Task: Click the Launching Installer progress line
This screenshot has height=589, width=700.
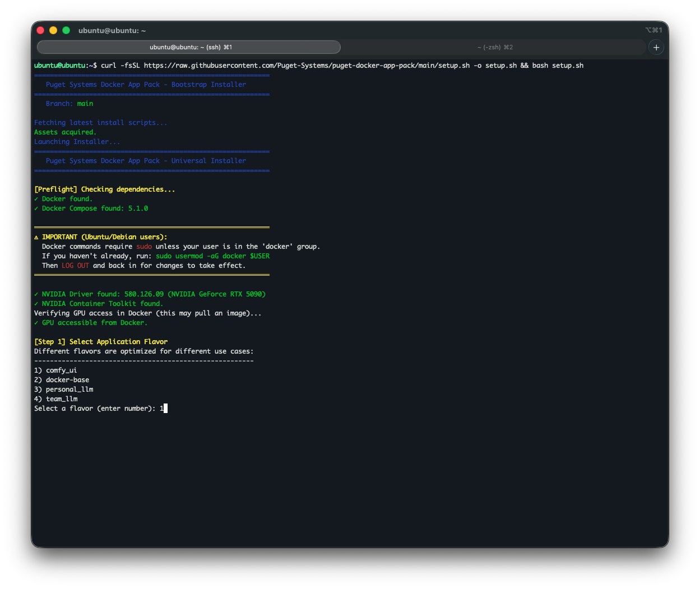Action: pos(77,141)
